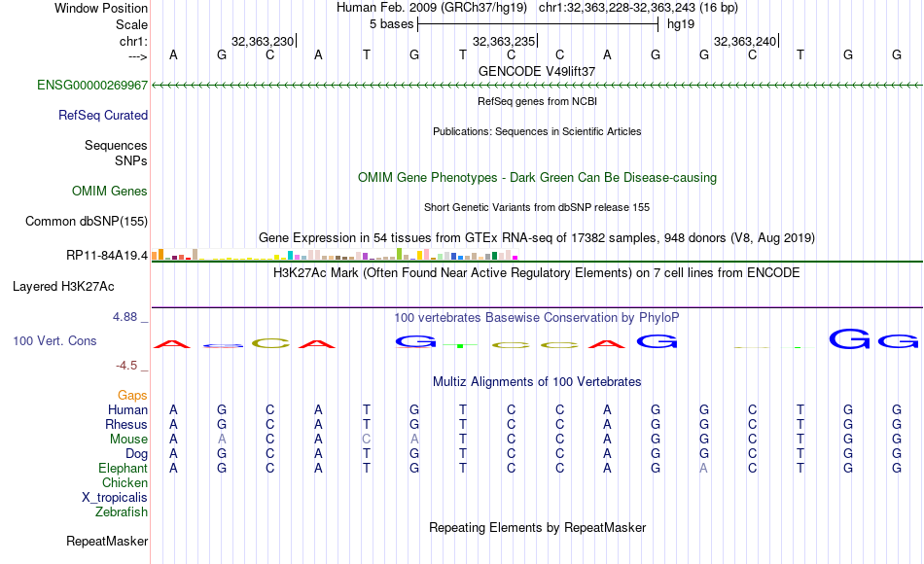Click the ---> sequence direction arrow

[x=137, y=56]
